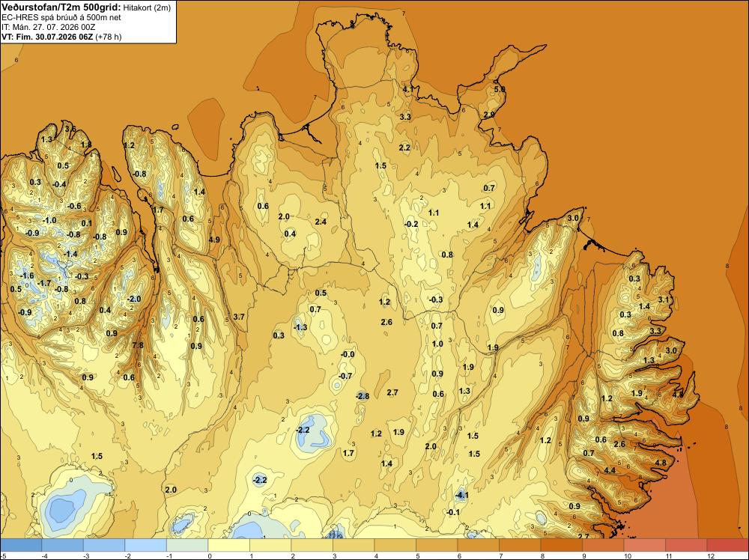Pick the legend color between 1 and 2

click(270, 545)
